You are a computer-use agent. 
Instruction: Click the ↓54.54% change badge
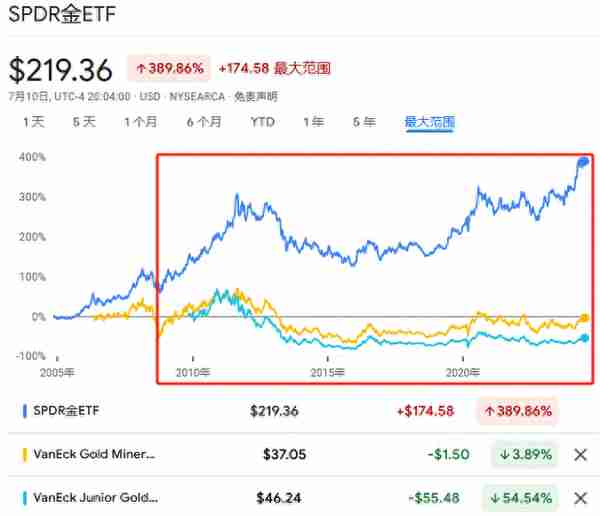(x=520, y=498)
